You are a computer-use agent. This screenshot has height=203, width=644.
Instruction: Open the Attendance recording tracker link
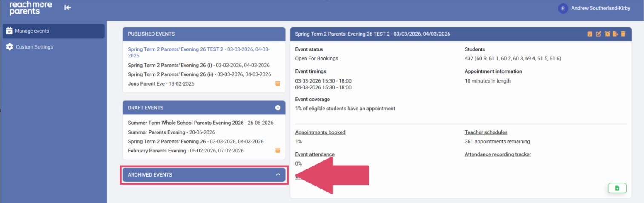pos(498,154)
